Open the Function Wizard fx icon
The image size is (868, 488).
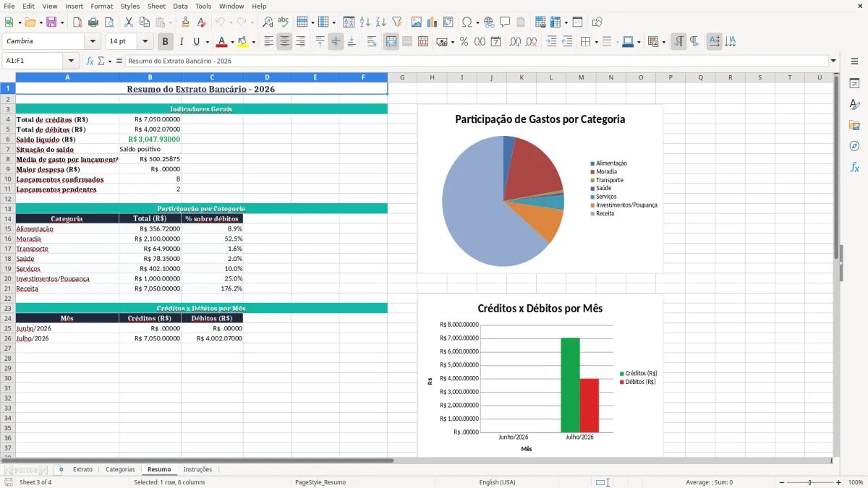point(90,61)
